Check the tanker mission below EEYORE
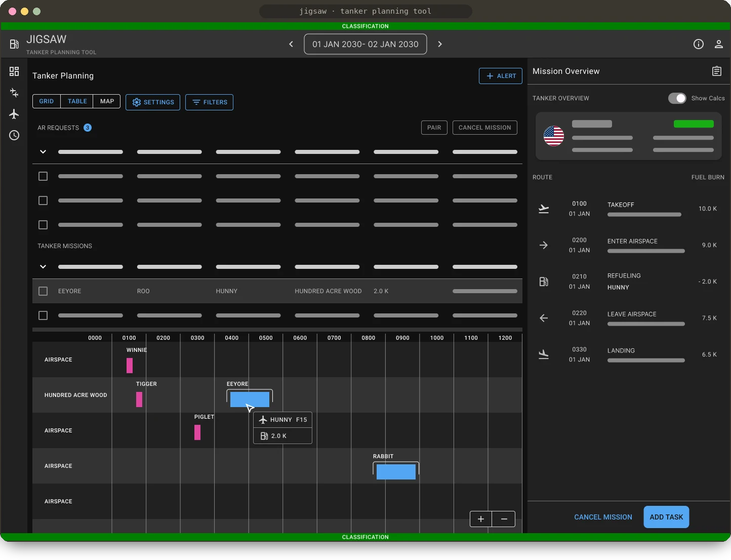 click(x=43, y=315)
